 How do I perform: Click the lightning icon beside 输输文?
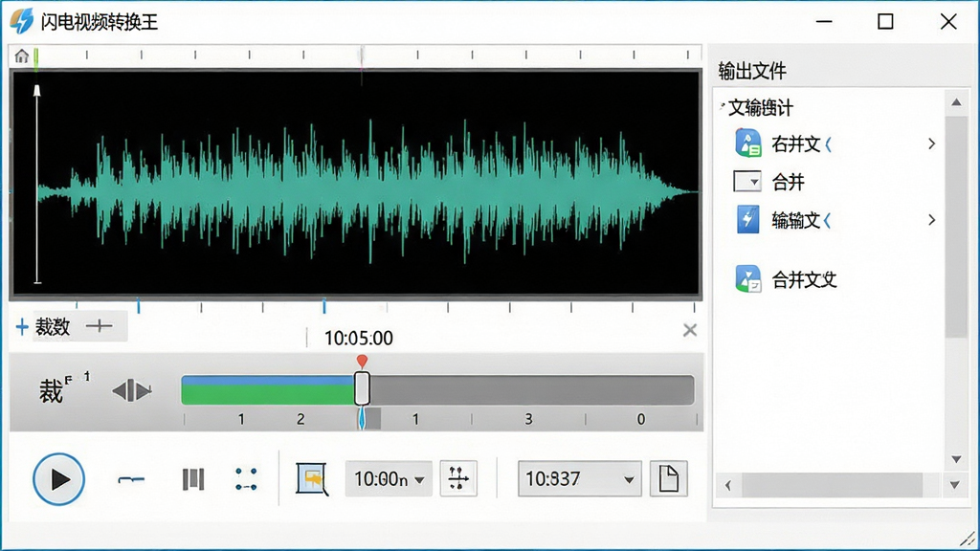(x=747, y=219)
